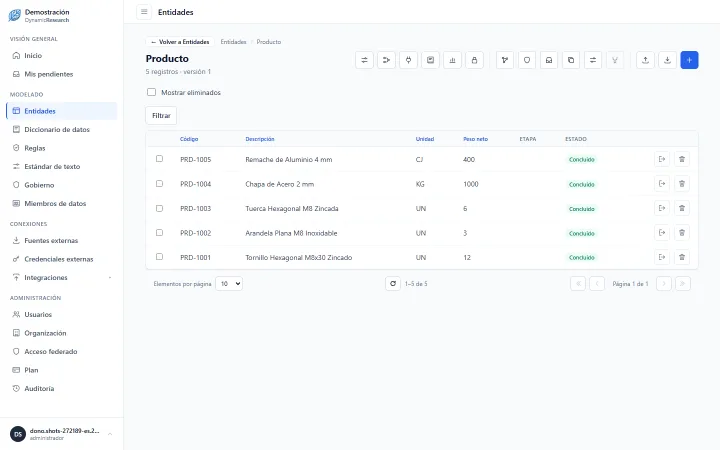The height and width of the screenshot is (450, 720).
Task: Go to the first page button
Action: click(578, 284)
